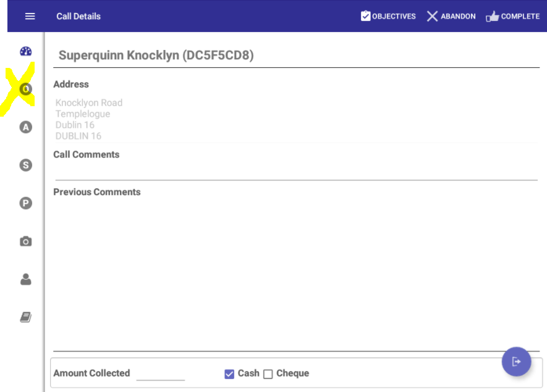Click the round exit floating action button
The height and width of the screenshot is (392, 547).
point(516,362)
